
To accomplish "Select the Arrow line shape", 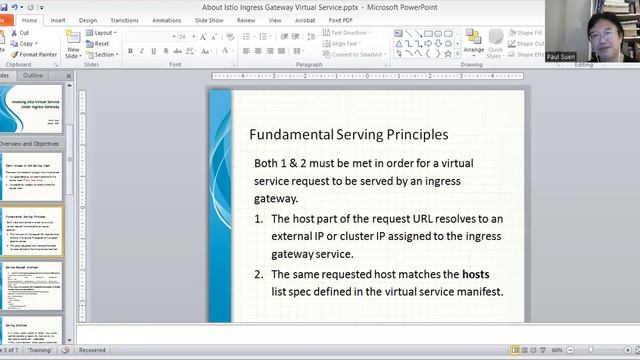I will click(x=418, y=33).
